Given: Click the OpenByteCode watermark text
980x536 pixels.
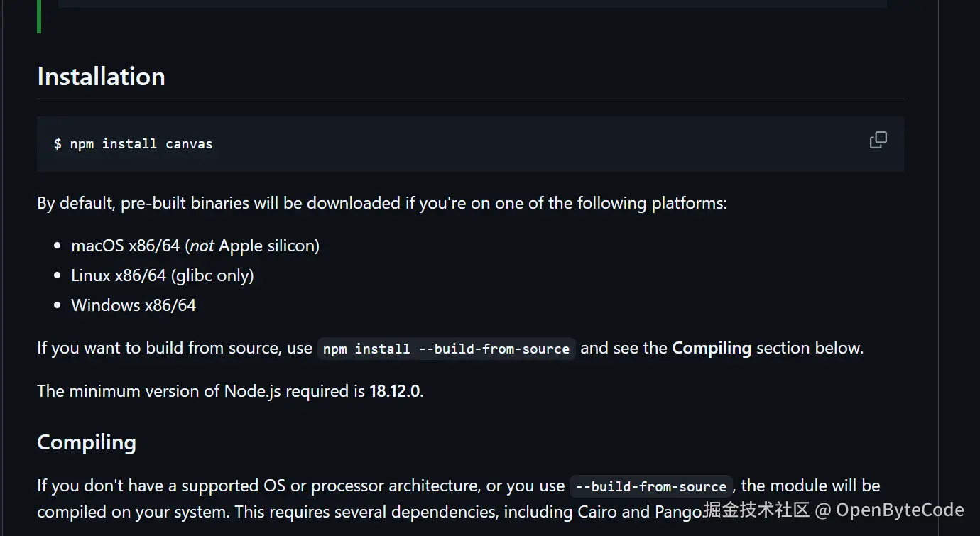Looking at the screenshot, I should click(x=899, y=510).
